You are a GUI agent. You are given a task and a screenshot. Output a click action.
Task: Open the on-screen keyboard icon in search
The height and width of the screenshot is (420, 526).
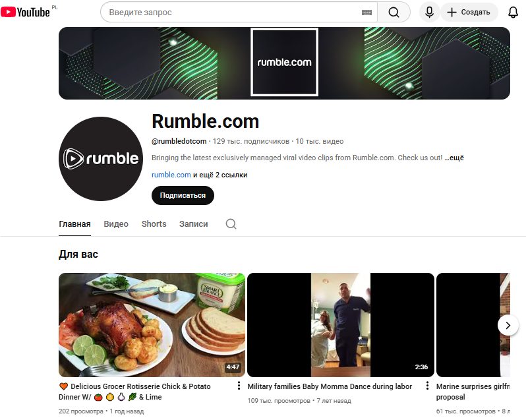[366, 13]
